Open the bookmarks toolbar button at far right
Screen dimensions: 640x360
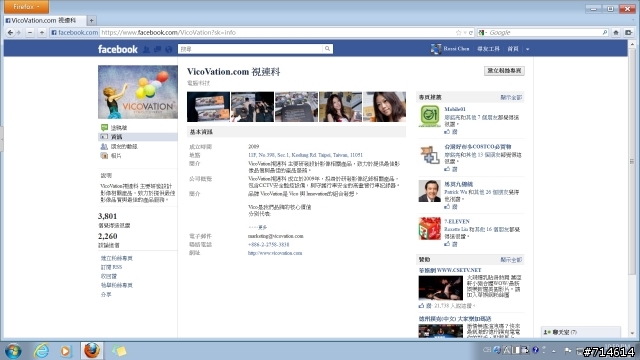629,33
